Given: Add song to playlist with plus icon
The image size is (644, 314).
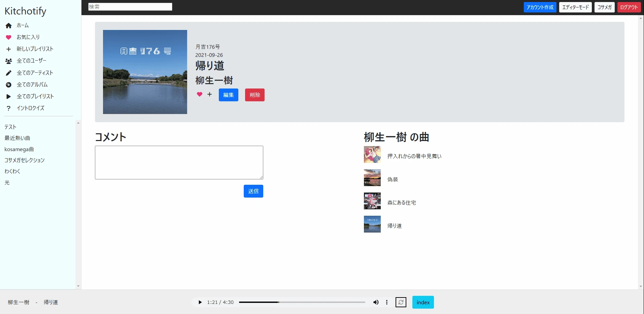Looking at the screenshot, I should [x=209, y=95].
